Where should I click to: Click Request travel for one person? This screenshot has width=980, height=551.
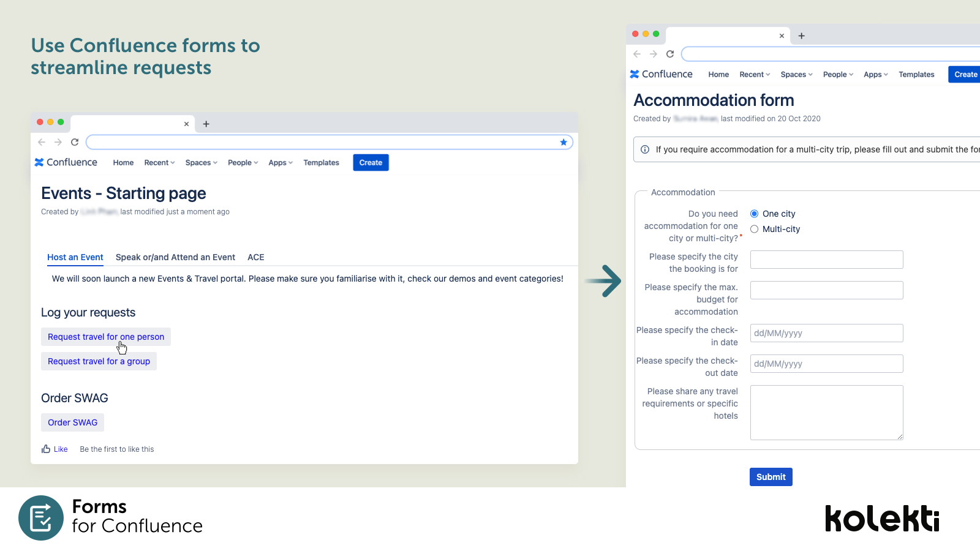click(x=106, y=337)
